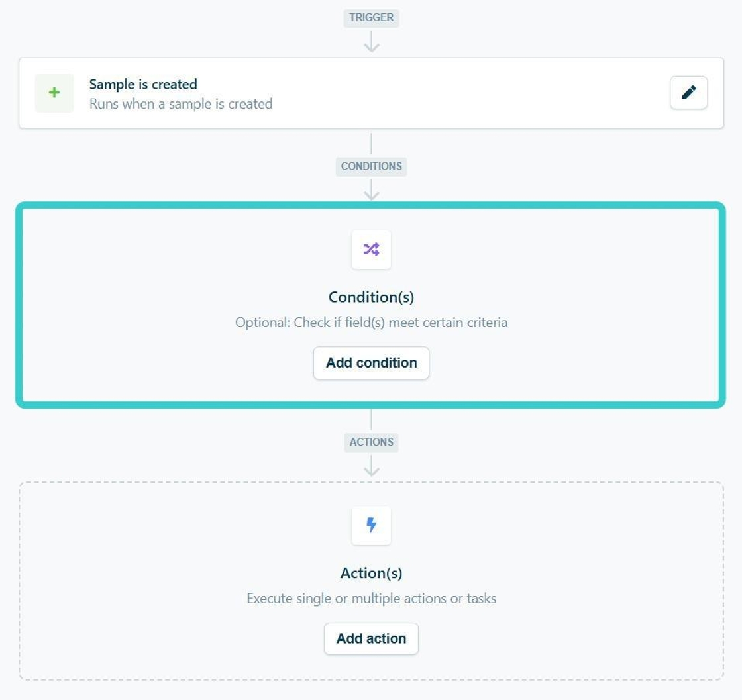The image size is (742, 700).
Task: Click the purple shuffle condition icon
Action: (372, 249)
